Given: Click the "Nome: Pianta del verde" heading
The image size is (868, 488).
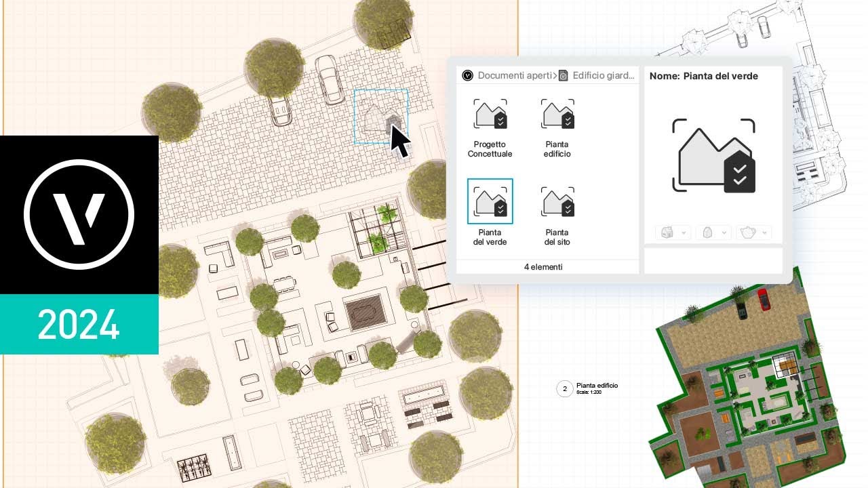Looking at the screenshot, I should [704, 76].
